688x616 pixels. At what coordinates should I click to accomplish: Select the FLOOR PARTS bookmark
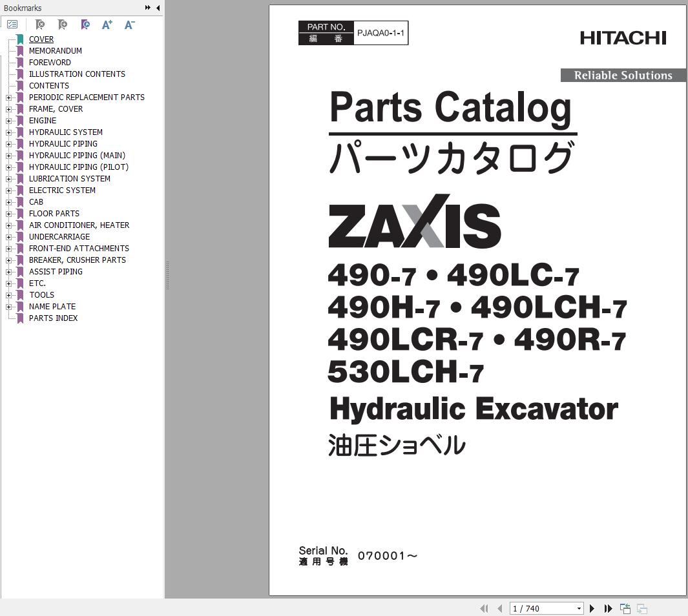54,214
